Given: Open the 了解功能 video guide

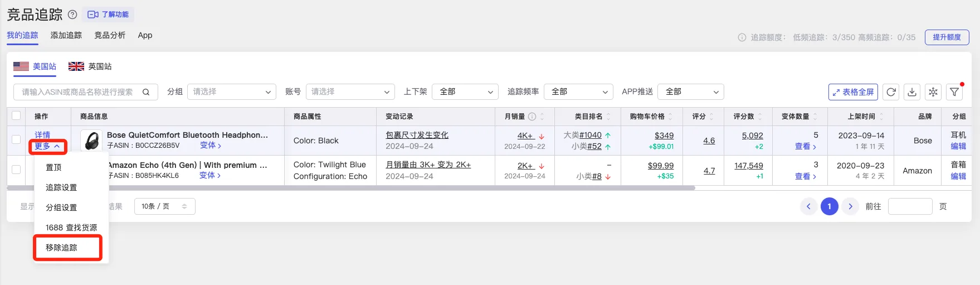Looking at the screenshot, I should [x=108, y=15].
